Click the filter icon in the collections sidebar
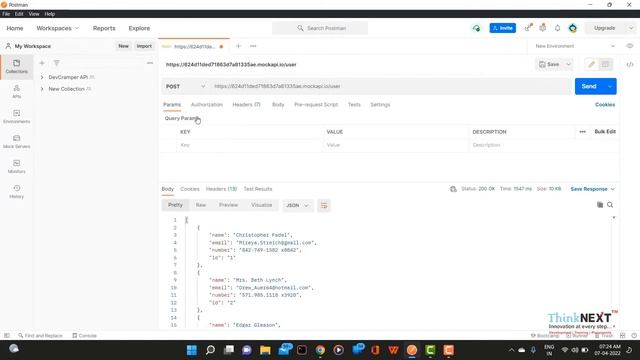 [x=57, y=63]
